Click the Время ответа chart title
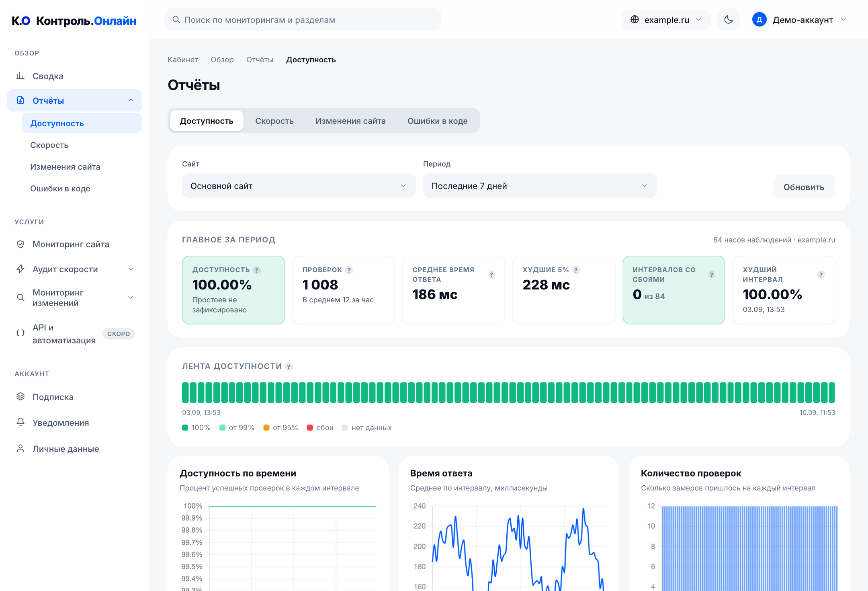868x591 pixels. coord(441,473)
